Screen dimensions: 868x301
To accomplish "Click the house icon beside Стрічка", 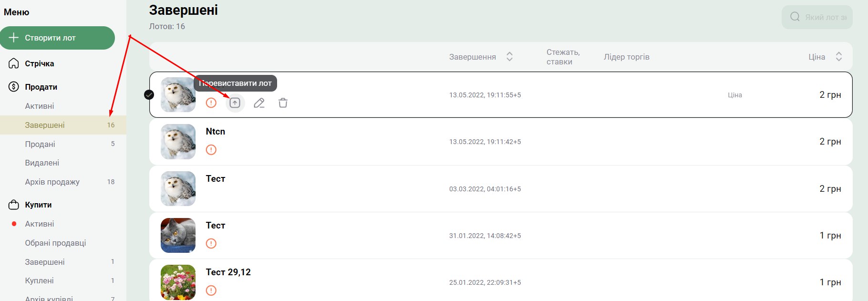I will 14,63.
